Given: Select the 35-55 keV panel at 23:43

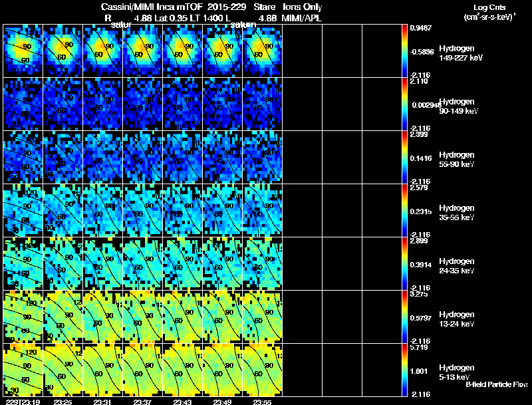Looking at the screenshot, I should tap(182, 211).
